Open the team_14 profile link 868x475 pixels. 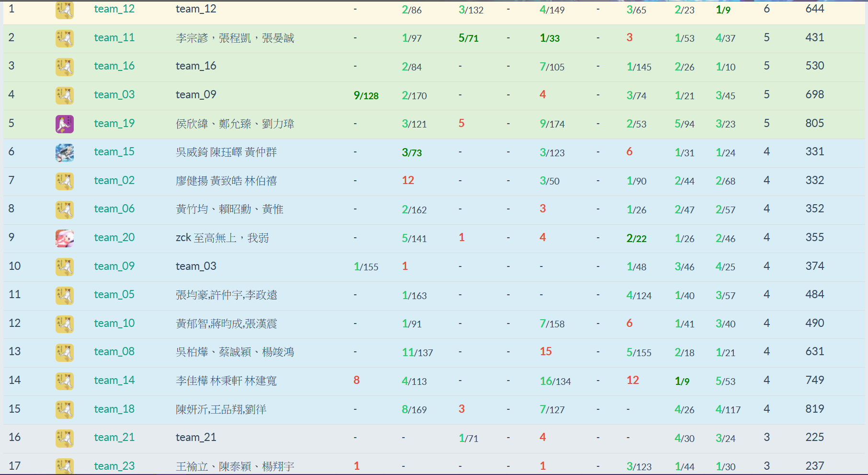click(x=114, y=381)
